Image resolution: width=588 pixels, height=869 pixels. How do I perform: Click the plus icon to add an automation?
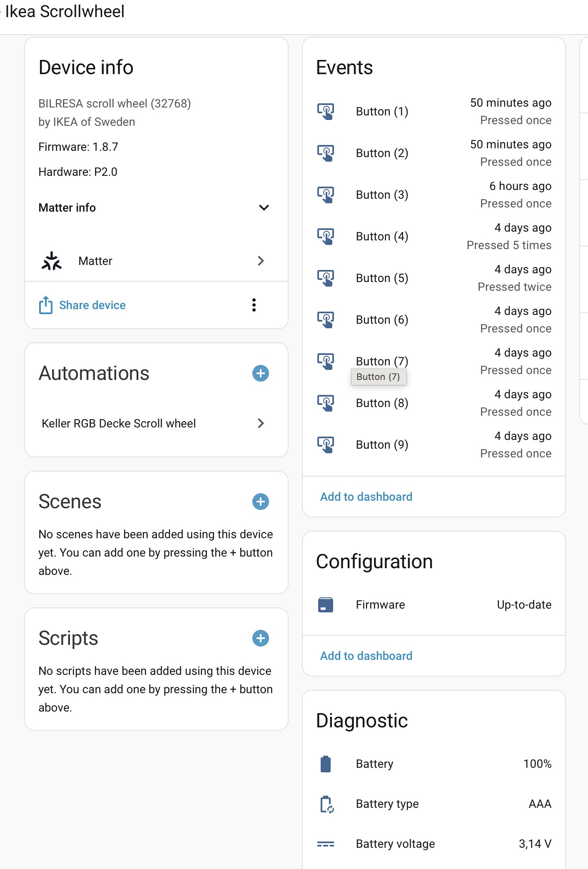pyautogui.click(x=261, y=373)
